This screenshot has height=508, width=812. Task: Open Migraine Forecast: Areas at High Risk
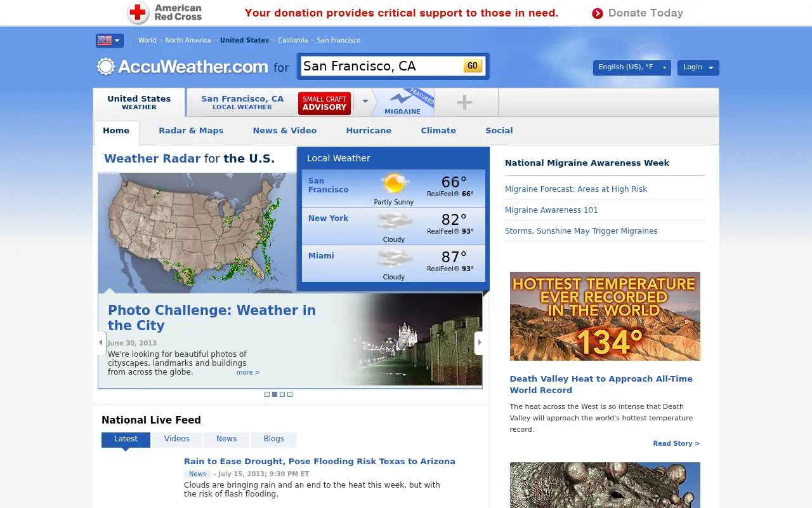576,189
